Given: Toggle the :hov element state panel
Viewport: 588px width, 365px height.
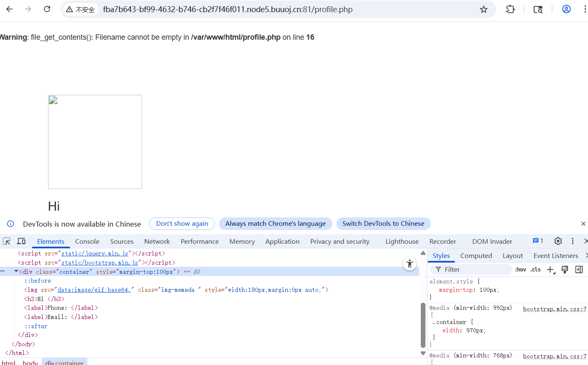Looking at the screenshot, I should [520, 270].
